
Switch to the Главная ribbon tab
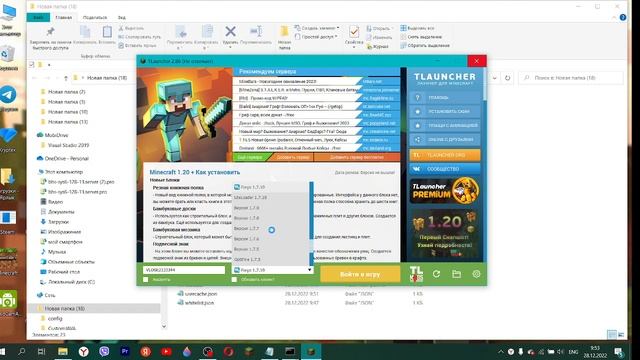64,17
